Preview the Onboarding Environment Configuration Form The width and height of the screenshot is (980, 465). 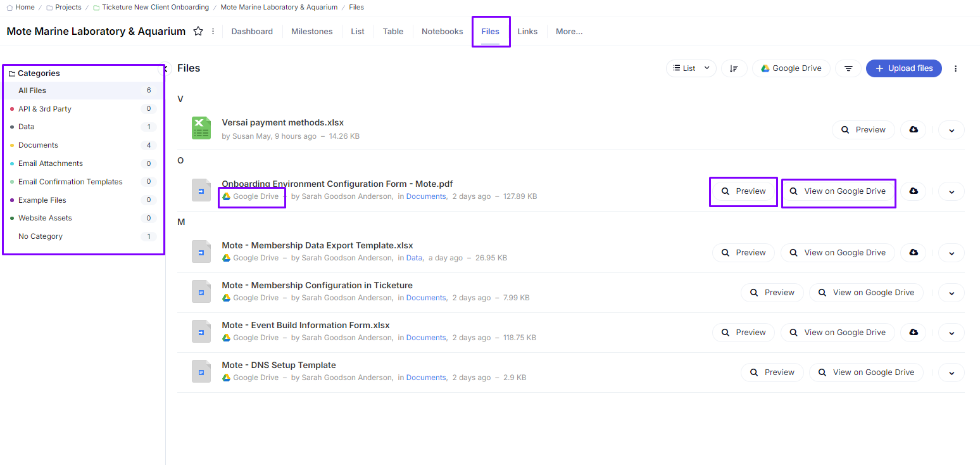(x=743, y=191)
